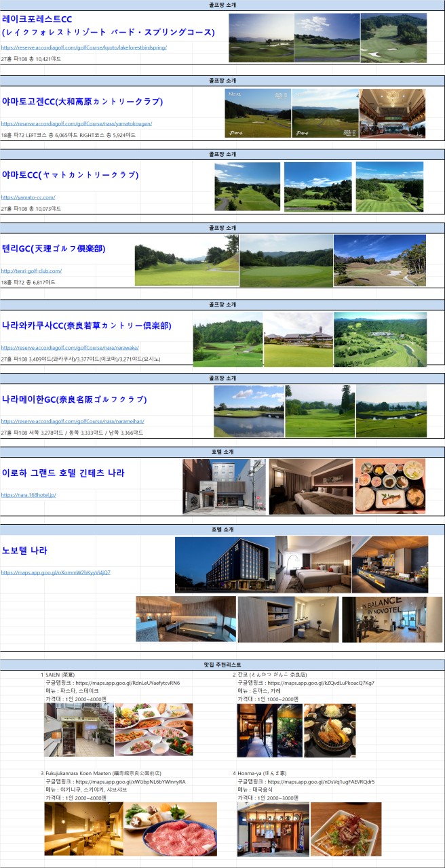Image resolution: width=445 pixels, height=868 pixels.
Task: Select the 나라메이한GC title text
Action: click(x=74, y=399)
